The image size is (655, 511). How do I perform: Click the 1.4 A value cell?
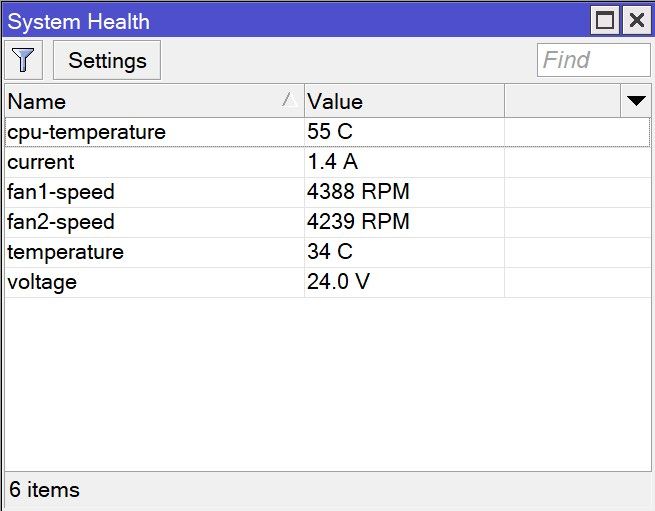(x=333, y=162)
